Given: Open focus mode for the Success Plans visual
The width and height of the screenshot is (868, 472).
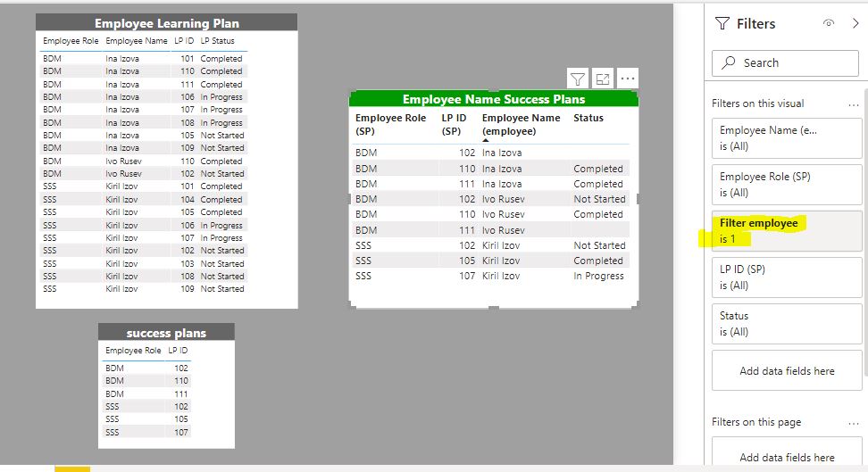Looking at the screenshot, I should [602, 79].
